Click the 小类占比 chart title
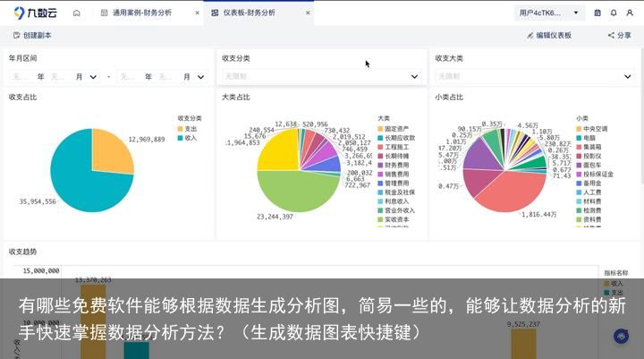 (x=449, y=97)
